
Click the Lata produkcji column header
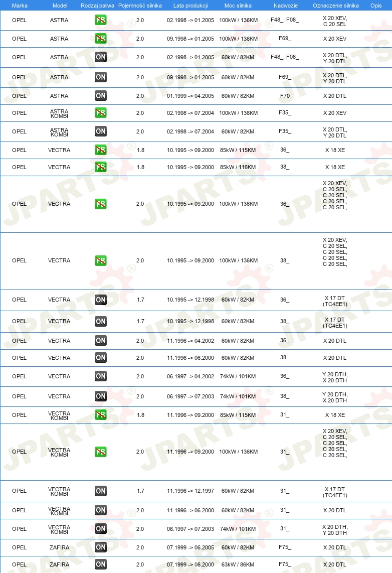[x=190, y=6]
